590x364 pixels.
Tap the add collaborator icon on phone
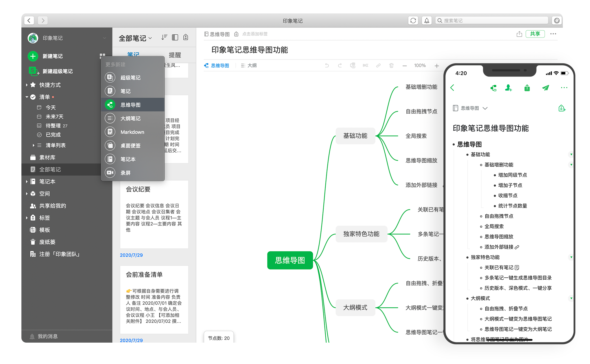(508, 88)
